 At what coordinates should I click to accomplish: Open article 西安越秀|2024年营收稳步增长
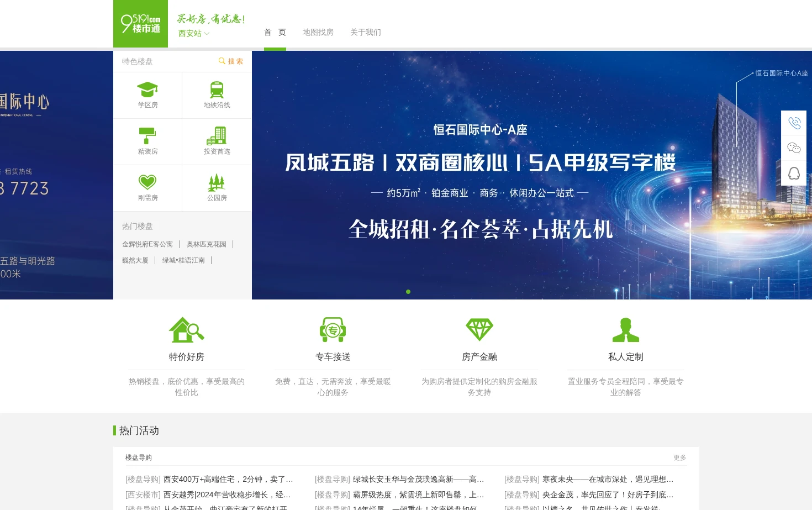point(227,495)
